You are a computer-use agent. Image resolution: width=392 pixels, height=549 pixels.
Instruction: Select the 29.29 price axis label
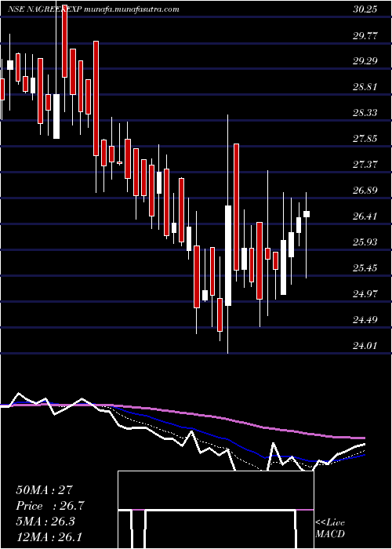click(x=365, y=61)
